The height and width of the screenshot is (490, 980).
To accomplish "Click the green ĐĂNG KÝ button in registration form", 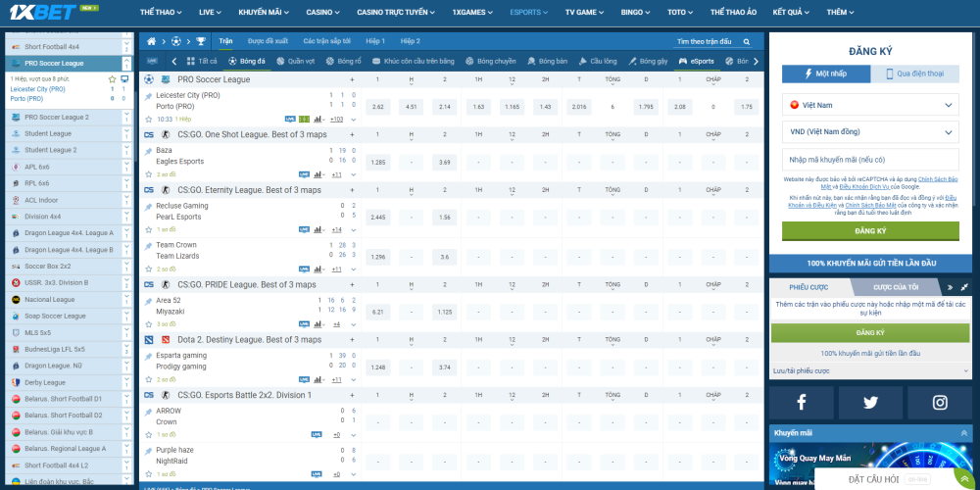I will tap(870, 231).
